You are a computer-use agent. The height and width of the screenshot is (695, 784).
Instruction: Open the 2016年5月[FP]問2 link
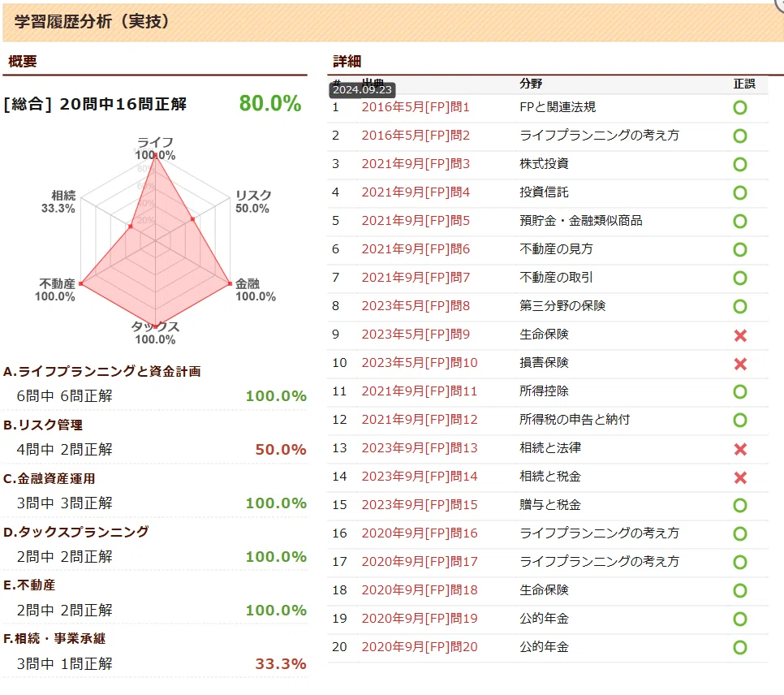pos(416,136)
